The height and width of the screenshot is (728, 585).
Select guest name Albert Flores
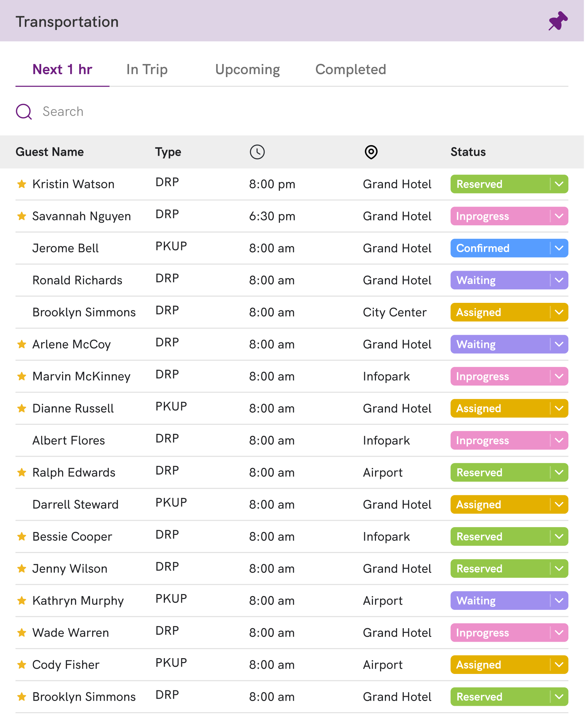tap(69, 441)
